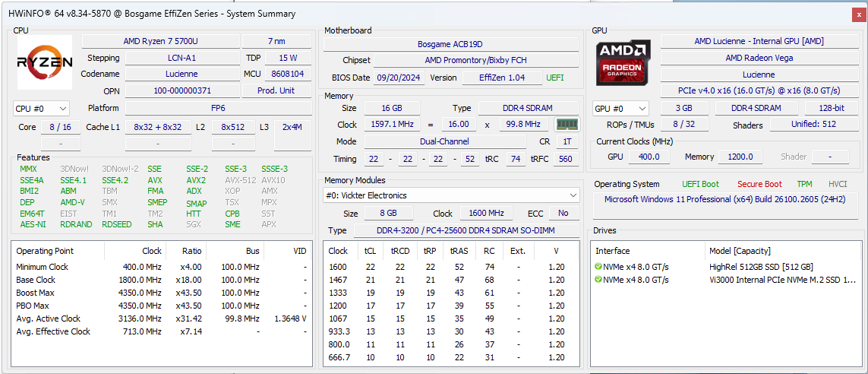
Task: Close the System Summary window
Action: pos(858,14)
